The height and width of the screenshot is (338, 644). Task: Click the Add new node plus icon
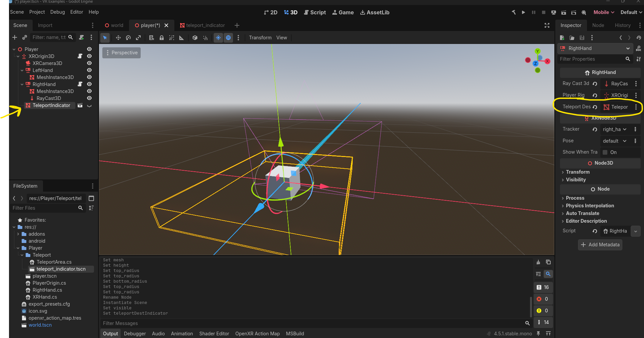click(x=15, y=37)
